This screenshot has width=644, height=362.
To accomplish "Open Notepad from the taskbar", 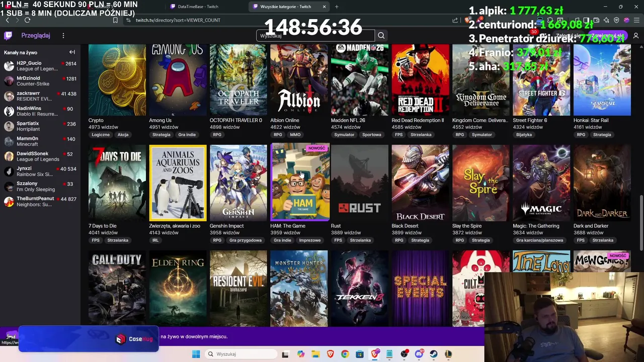I will point(389,354).
